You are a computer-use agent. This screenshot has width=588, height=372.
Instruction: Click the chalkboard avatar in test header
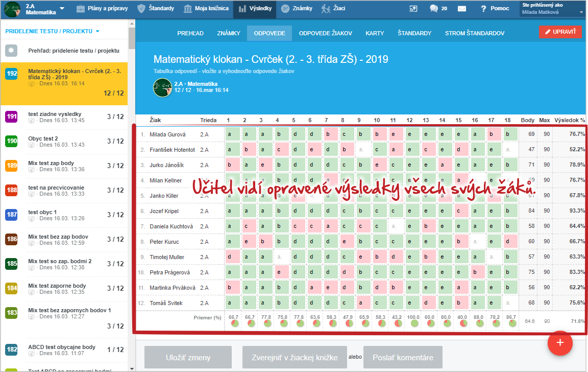click(162, 87)
